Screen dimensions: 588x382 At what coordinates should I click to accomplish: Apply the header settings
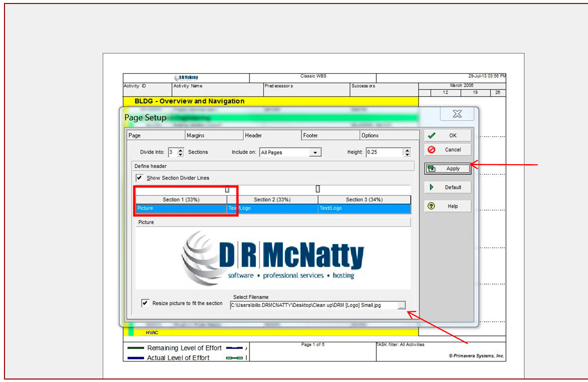click(x=447, y=169)
